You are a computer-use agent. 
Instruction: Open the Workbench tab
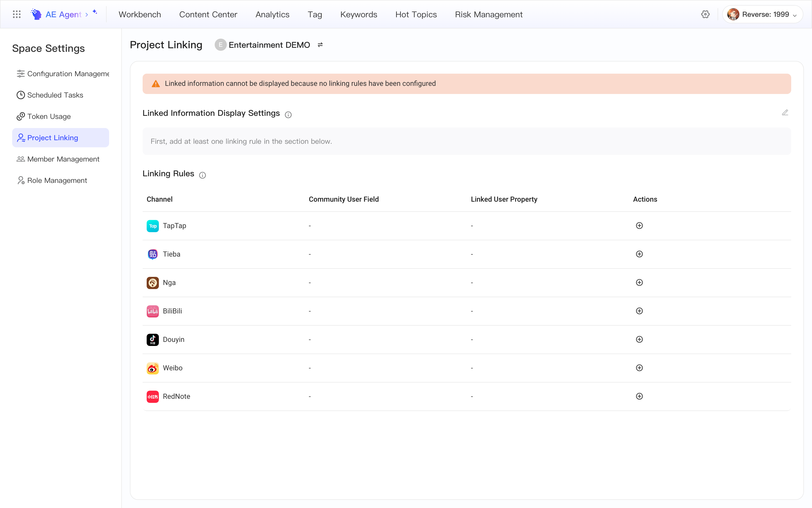coord(140,14)
